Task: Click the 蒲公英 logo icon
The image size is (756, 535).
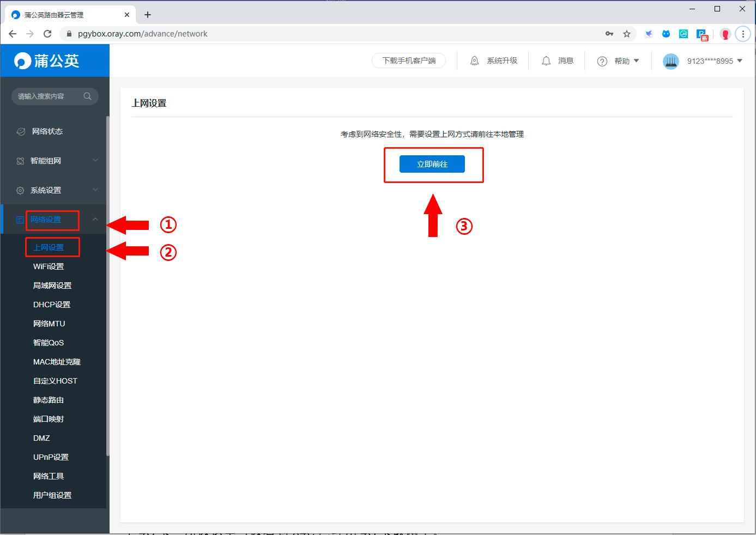Action: 21,60
